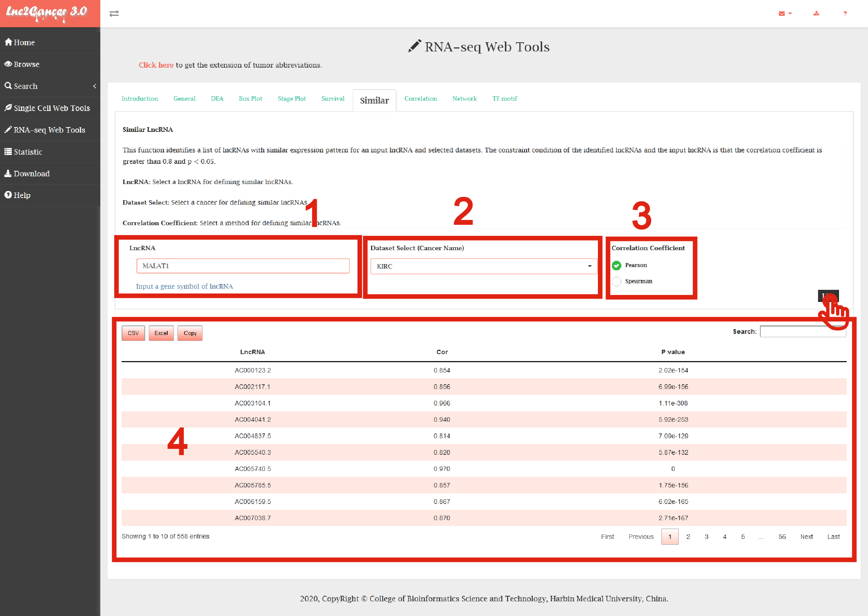Click the download icon in top bar
The image size is (868, 616).
pyautogui.click(x=817, y=14)
